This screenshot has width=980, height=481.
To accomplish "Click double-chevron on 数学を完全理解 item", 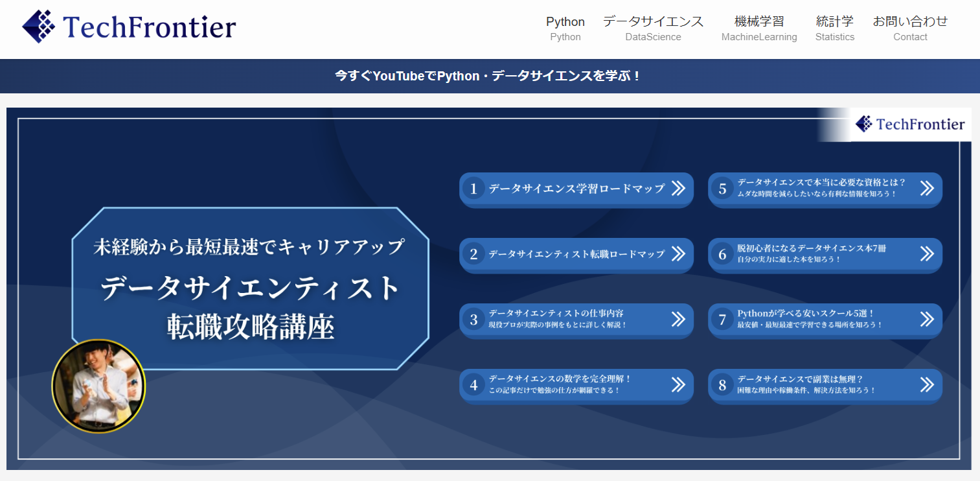I will pos(678,384).
